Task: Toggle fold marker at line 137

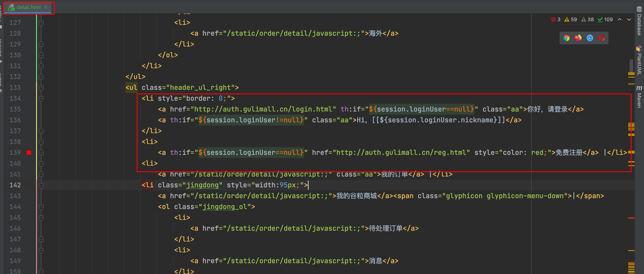Action: (x=41, y=131)
